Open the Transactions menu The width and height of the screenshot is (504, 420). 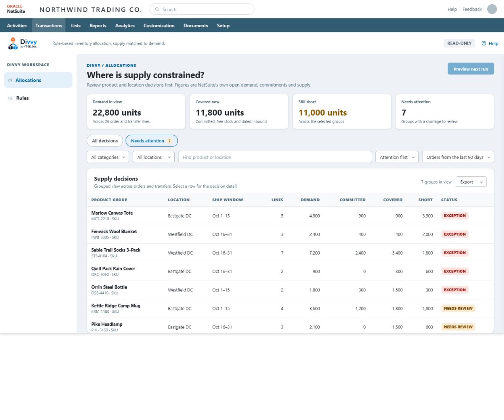pos(49,26)
